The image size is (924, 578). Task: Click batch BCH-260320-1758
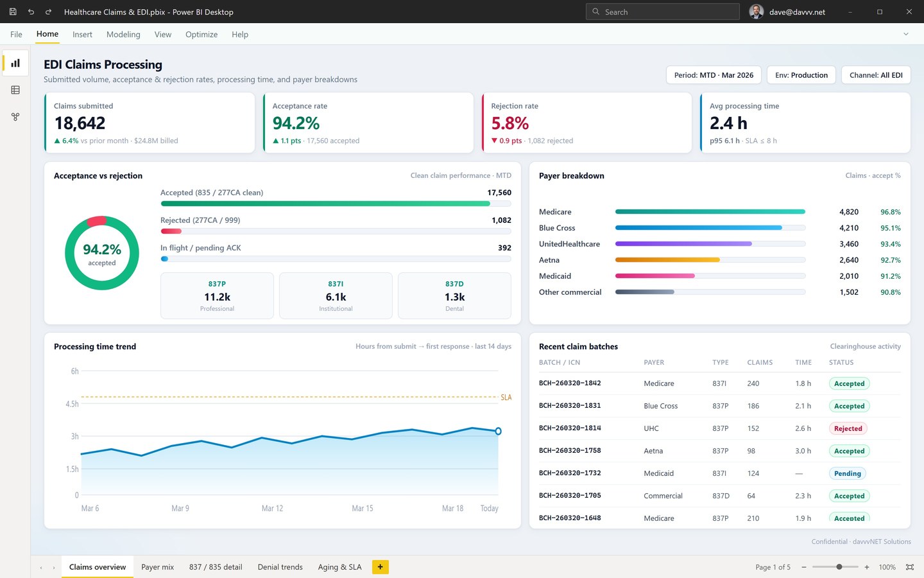[570, 451]
